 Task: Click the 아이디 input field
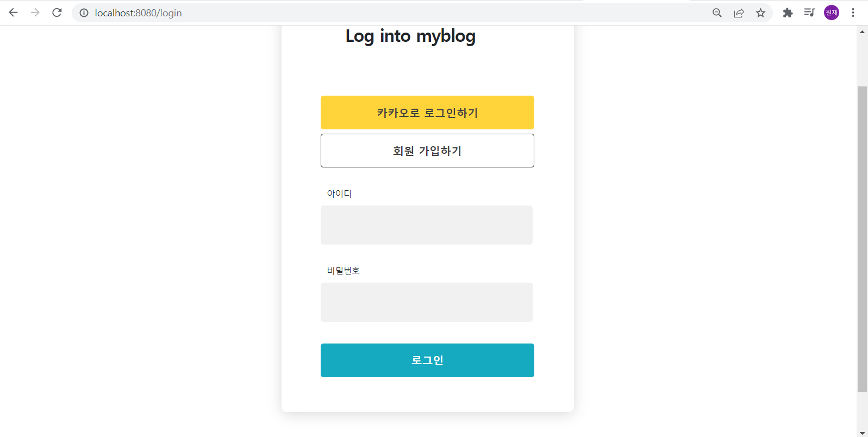pyautogui.click(x=427, y=225)
